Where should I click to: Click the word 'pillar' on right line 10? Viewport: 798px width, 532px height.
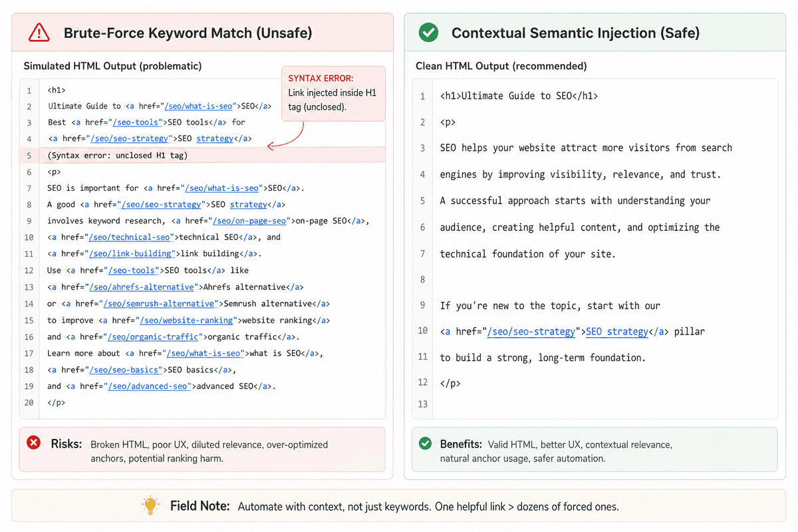[x=690, y=332]
